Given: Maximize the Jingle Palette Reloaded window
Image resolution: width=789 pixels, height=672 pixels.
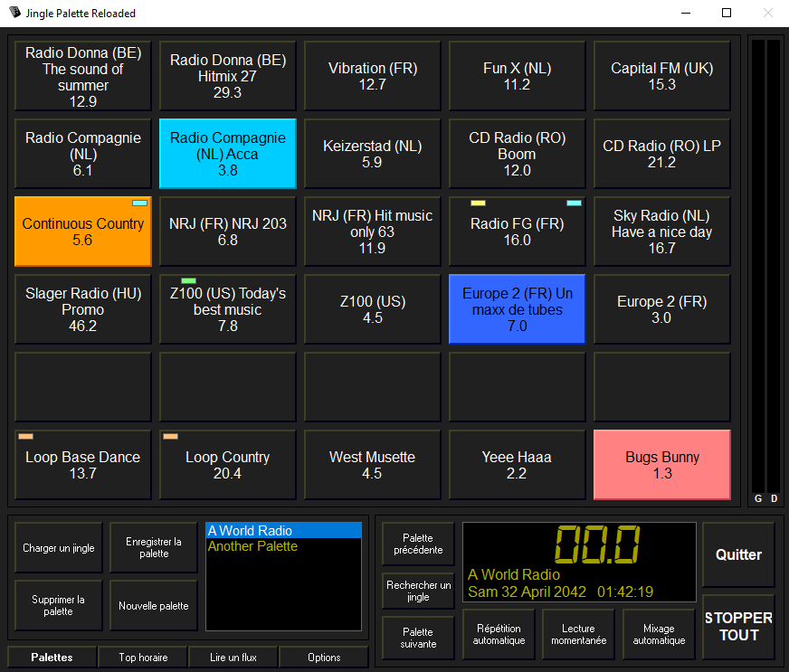Looking at the screenshot, I should point(727,13).
